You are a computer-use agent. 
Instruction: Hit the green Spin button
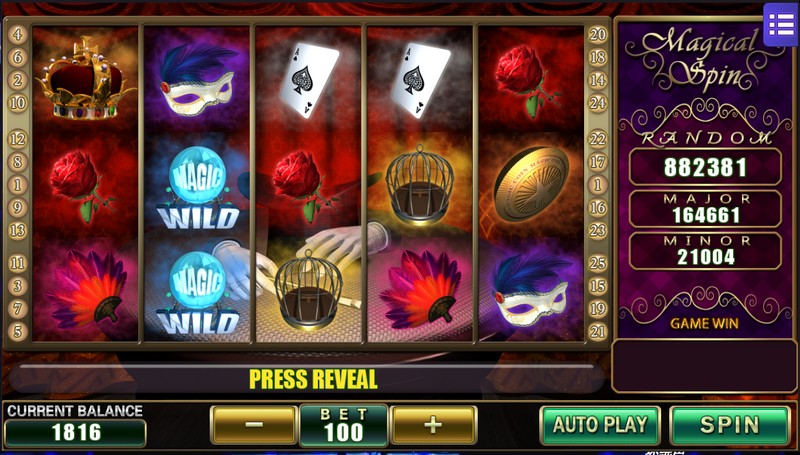click(730, 425)
